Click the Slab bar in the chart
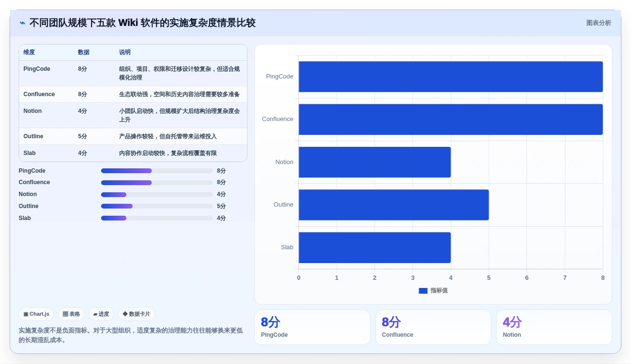Viewport: 631px width, 364px height. [x=375, y=247]
